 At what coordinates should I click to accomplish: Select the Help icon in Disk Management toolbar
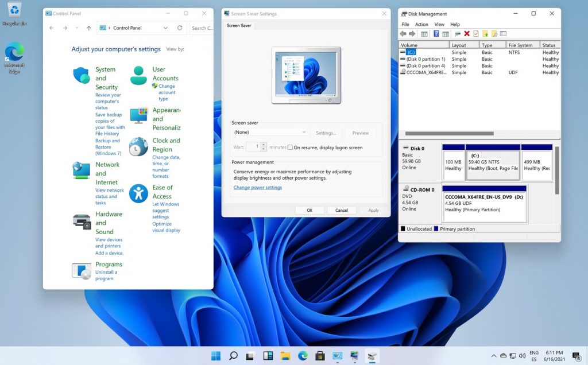coord(436,33)
